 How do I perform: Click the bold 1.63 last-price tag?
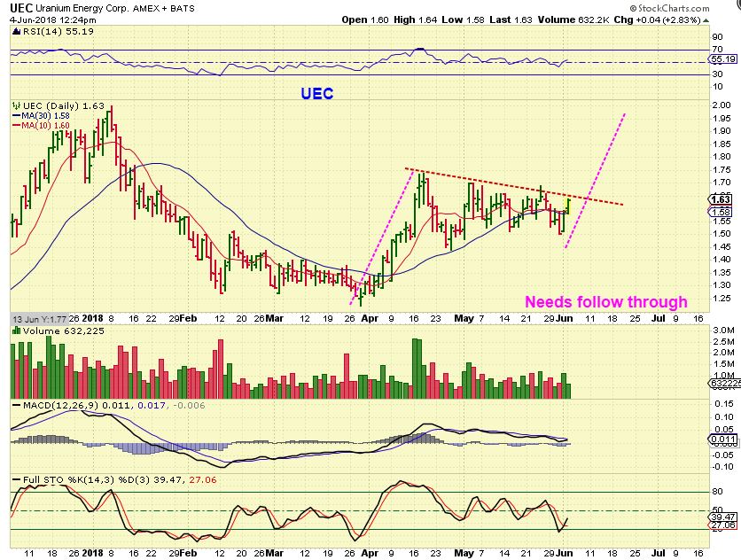721,199
